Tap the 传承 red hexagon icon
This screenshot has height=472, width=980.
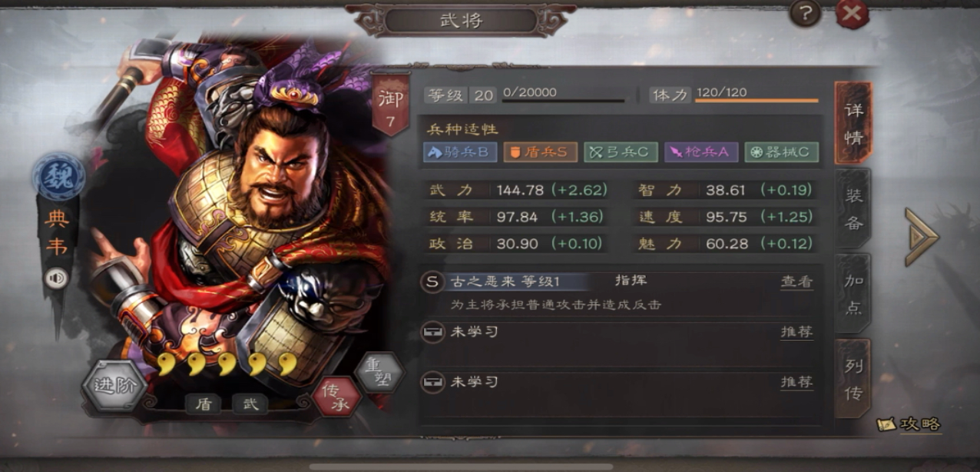[x=336, y=396]
